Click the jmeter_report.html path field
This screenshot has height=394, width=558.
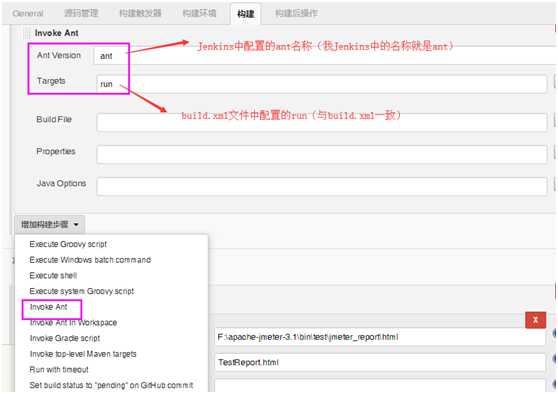click(380, 337)
